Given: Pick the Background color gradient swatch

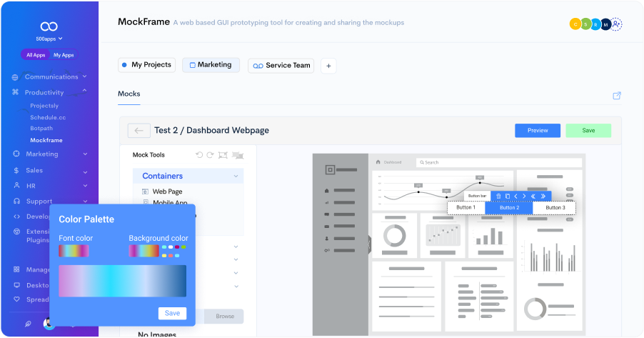Looking at the screenshot, I should (x=144, y=251).
